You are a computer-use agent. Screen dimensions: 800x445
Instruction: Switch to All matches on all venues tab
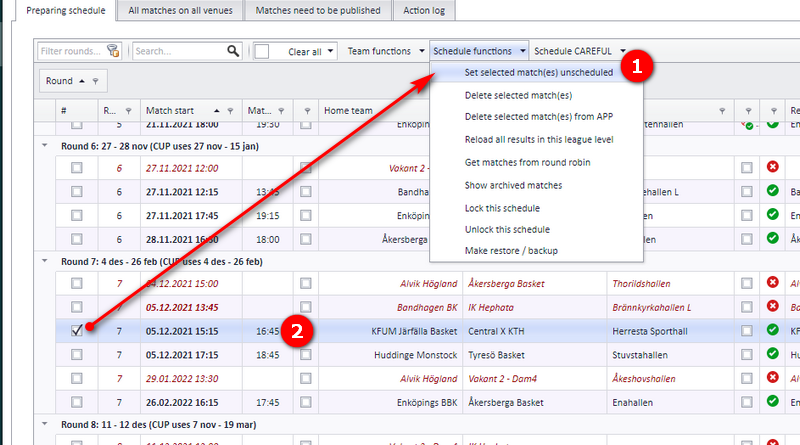pyautogui.click(x=180, y=10)
